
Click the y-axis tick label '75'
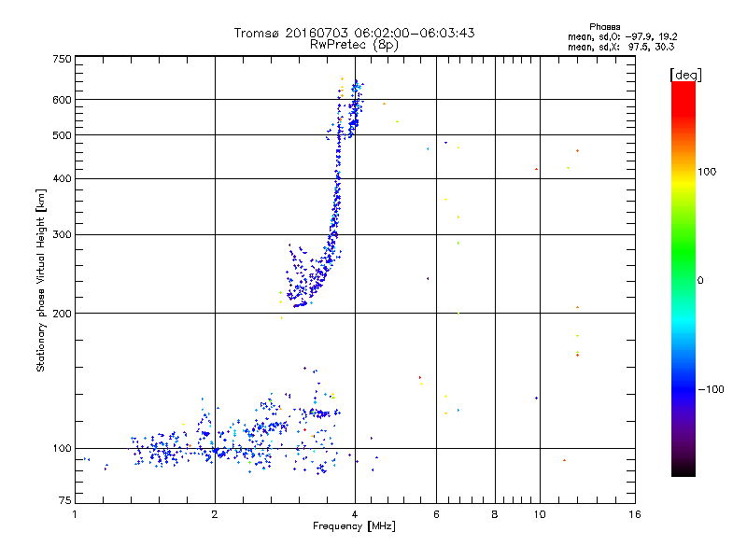point(65,500)
